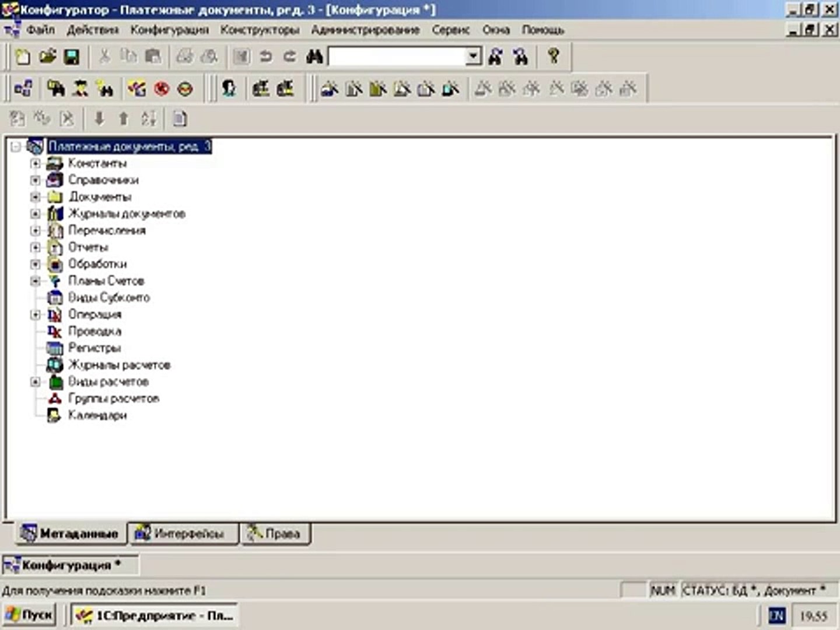Image resolution: width=840 pixels, height=630 pixels.
Task: Click the Find next icon after search box
Action: point(496,57)
